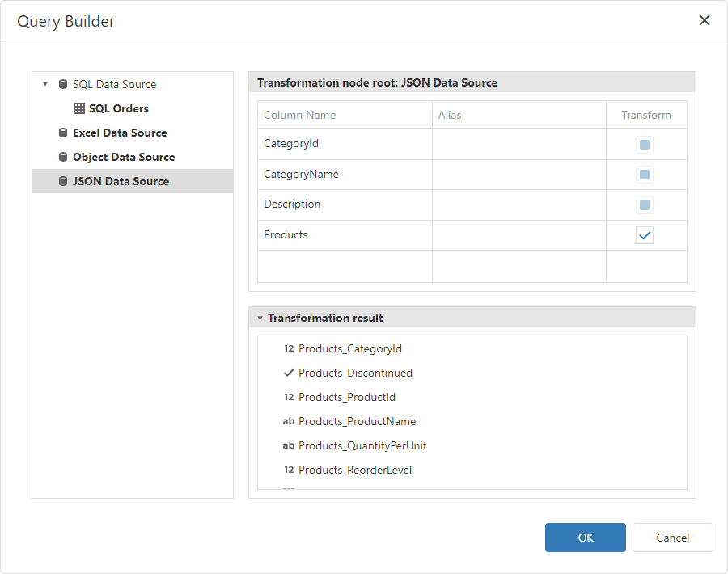Collapse the Transformation result section
This screenshot has height=574, width=728.
[260, 318]
